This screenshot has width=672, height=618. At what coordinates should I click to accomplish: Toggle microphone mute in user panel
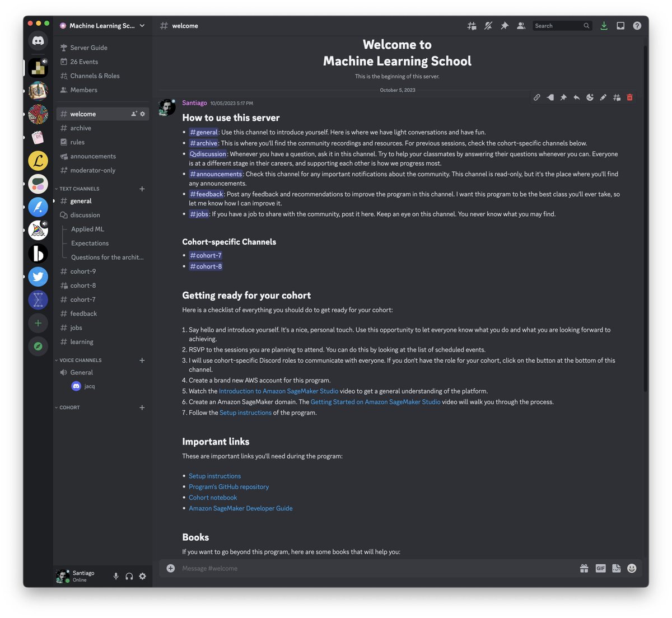(x=116, y=576)
